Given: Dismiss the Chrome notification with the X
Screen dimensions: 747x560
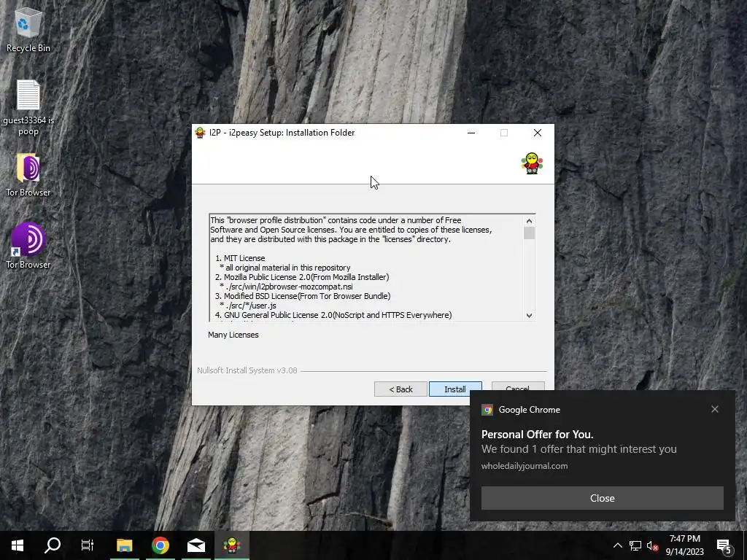Looking at the screenshot, I should click(x=715, y=409).
